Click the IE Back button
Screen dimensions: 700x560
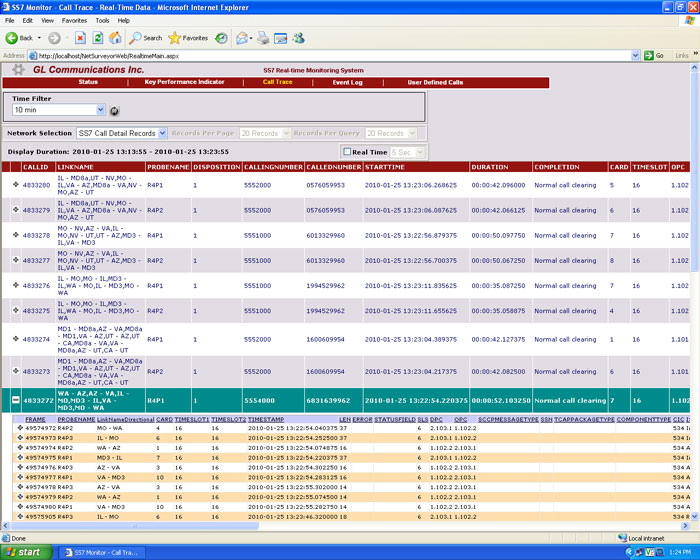20,38
